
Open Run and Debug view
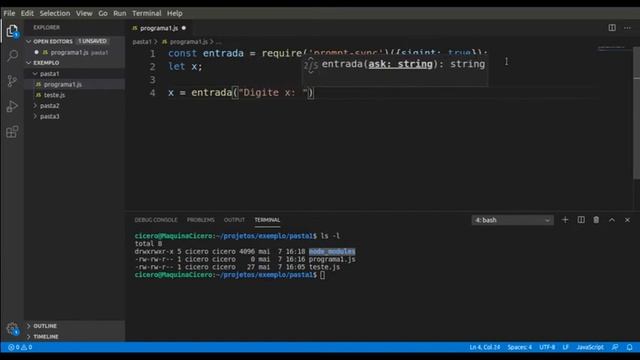coord(12,106)
